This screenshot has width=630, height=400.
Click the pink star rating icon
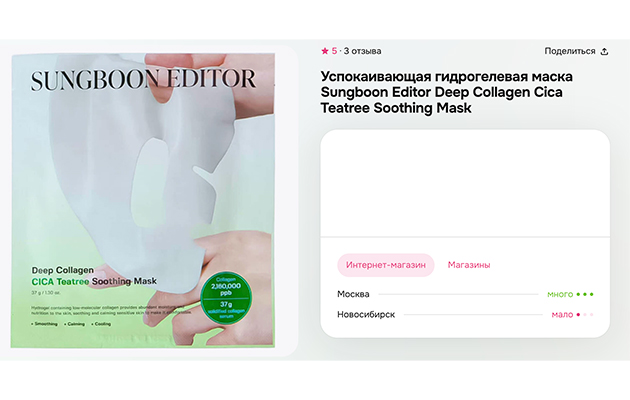coord(325,51)
